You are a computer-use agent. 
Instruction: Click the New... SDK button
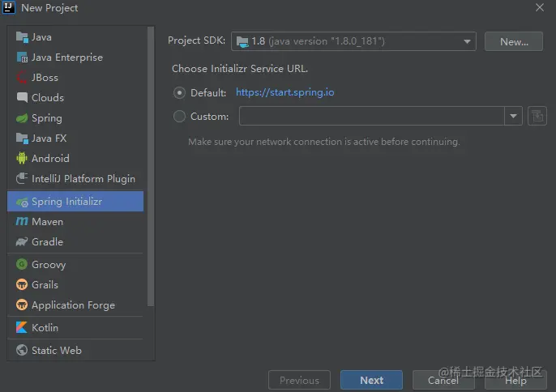click(x=514, y=41)
